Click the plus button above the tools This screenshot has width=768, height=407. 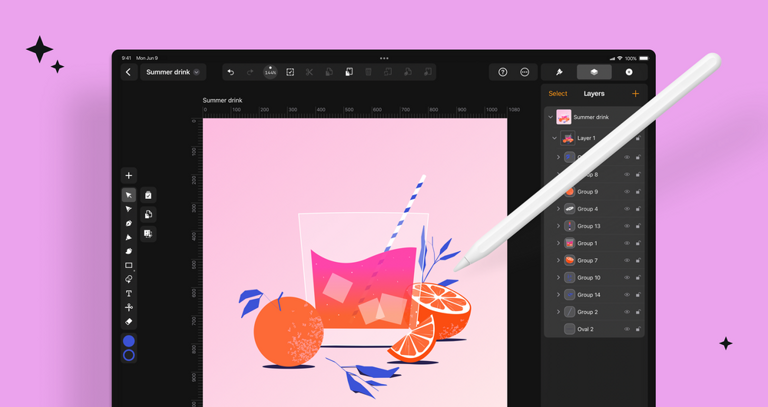129,175
